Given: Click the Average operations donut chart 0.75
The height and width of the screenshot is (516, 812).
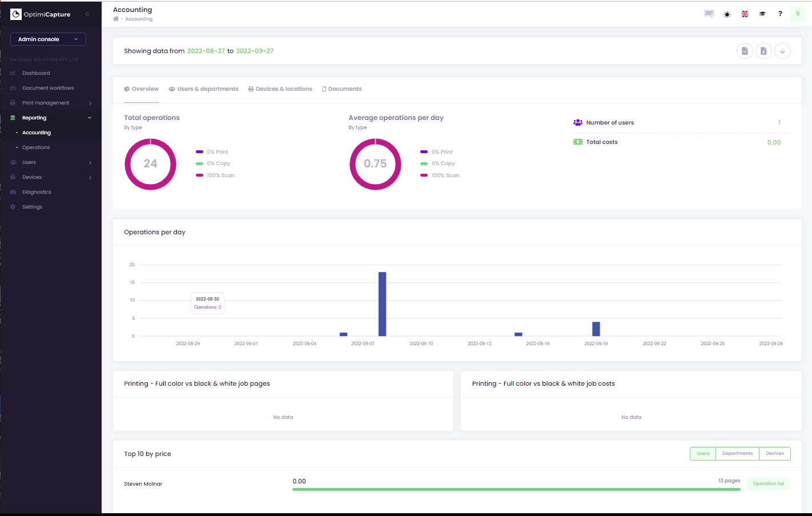Looking at the screenshot, I should click(x=375, y=164).
